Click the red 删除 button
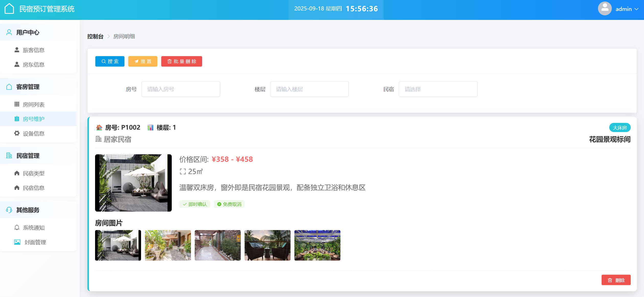The height and width of the screenshot is (297, 644). tap(616, 280)
